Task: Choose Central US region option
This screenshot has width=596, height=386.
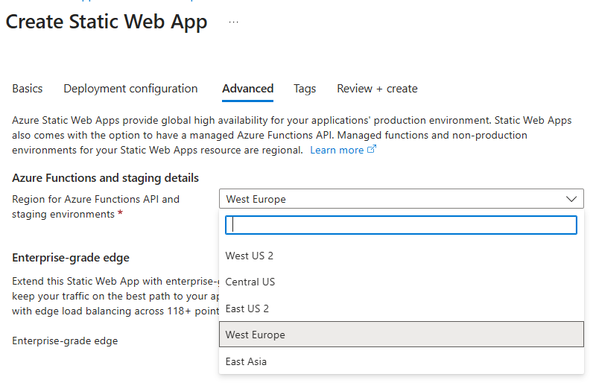Action: click(401, 282)
